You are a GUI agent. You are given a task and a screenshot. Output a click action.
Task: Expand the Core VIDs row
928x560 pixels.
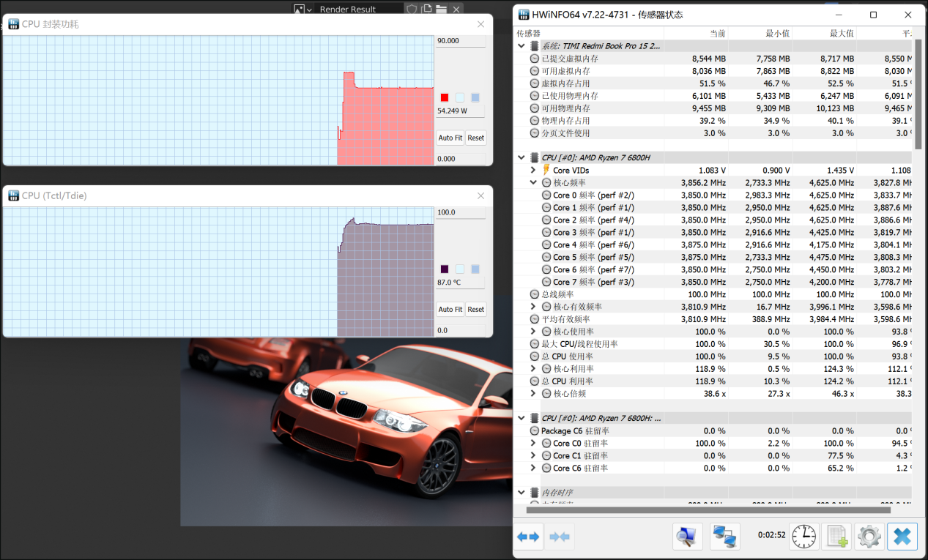tap(533, 170)
